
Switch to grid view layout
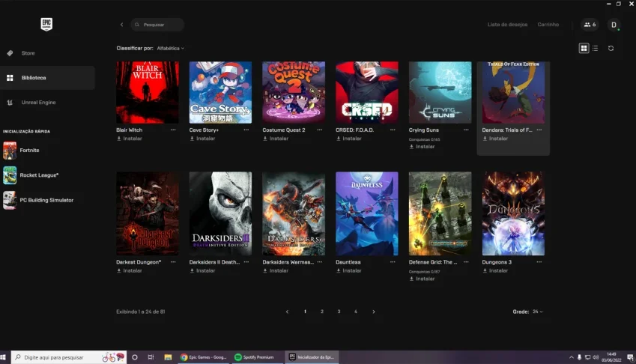(584, 48)
